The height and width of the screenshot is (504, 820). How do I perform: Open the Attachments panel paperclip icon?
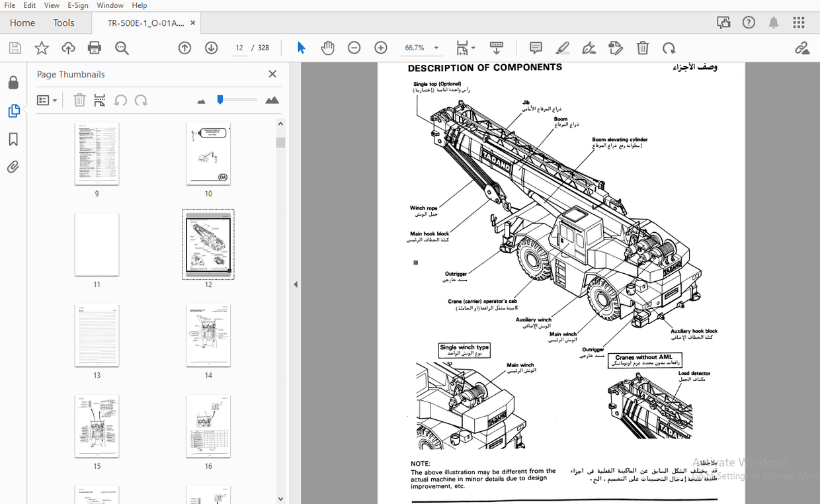pyautogui.click(x=13, y=167)
